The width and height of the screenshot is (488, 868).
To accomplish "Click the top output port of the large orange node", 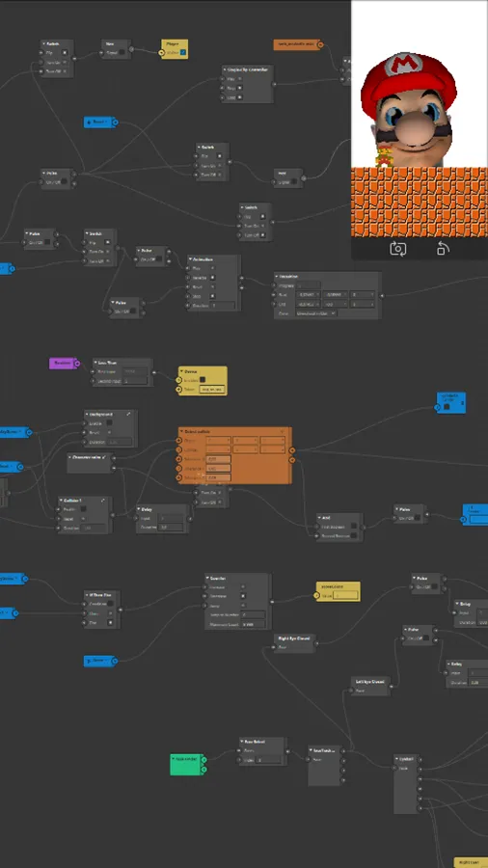I will (x=292, y=450).
